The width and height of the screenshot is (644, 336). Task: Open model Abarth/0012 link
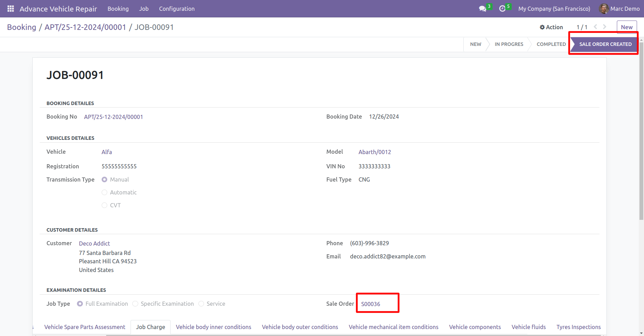click(x=375, y=152)
